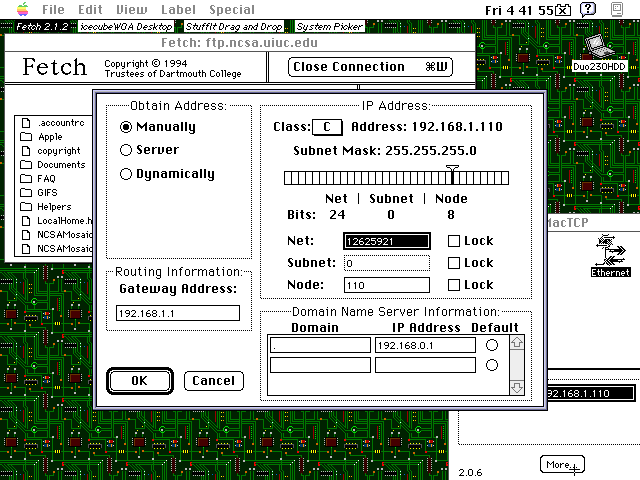Viewport: 640px width, 480px height.
Task: Select the Documents folder icon in Fetch
Action: pyautogui.click(x=27, y=165)
